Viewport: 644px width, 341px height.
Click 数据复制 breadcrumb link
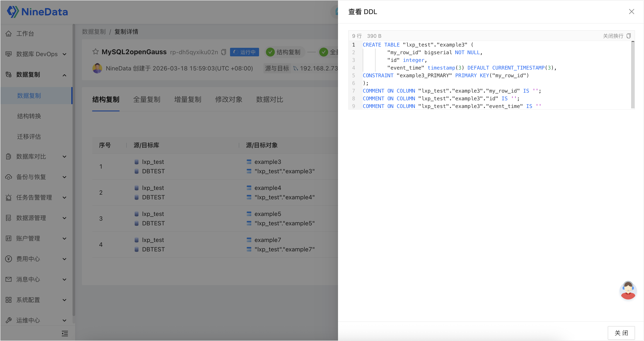94,32
